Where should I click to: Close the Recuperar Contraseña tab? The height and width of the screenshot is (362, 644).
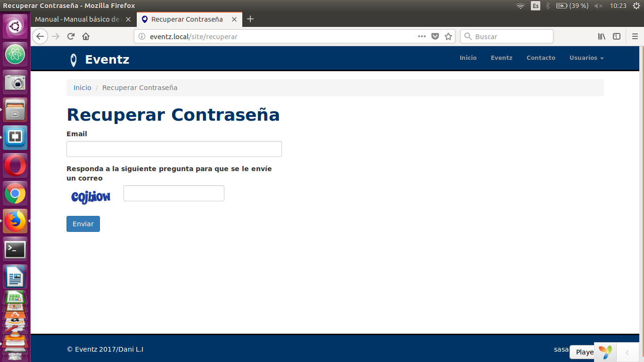tap(234, 19)
